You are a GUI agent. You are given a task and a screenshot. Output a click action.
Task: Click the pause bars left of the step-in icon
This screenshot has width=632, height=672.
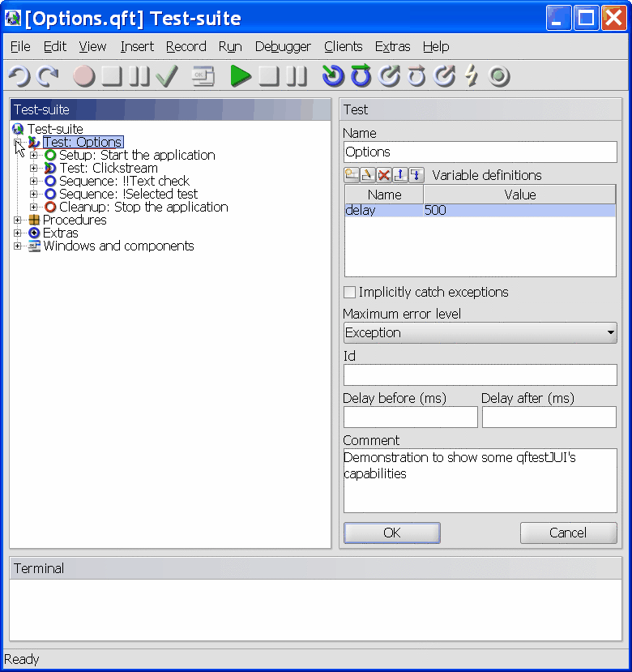click(297, 76)
